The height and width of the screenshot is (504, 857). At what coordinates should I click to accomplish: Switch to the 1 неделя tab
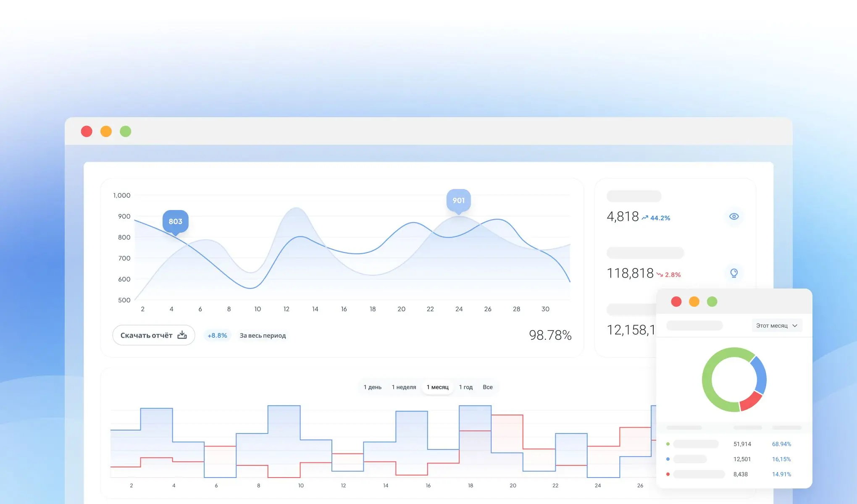click(x=404, y=387)
